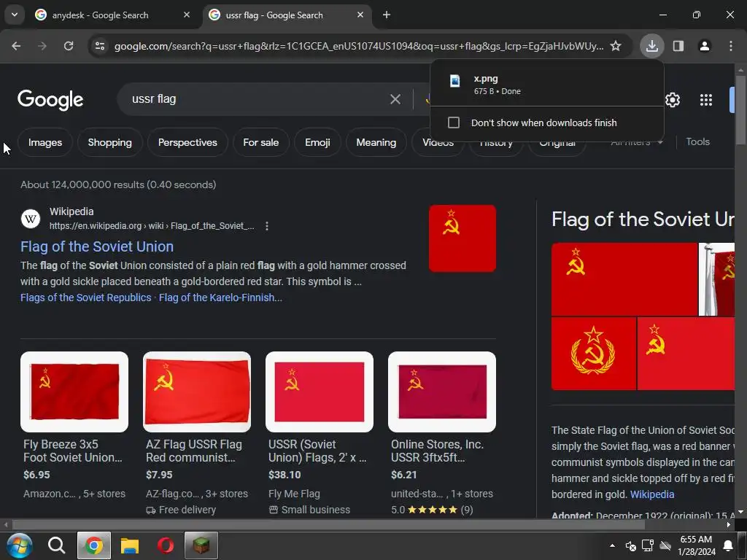747x560 pixels.
Task: Follow Wikipedia link in knowledge panel description
Action: [651, 494]
